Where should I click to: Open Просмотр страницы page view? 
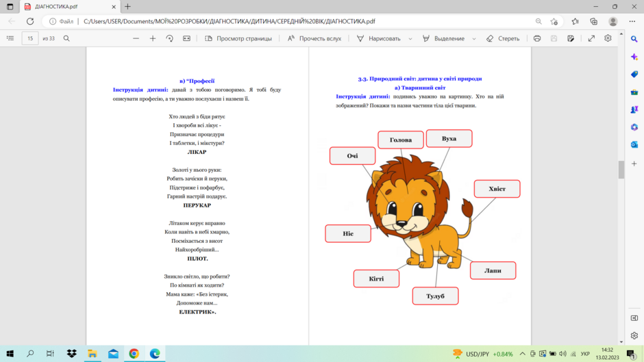coord(238,38)
